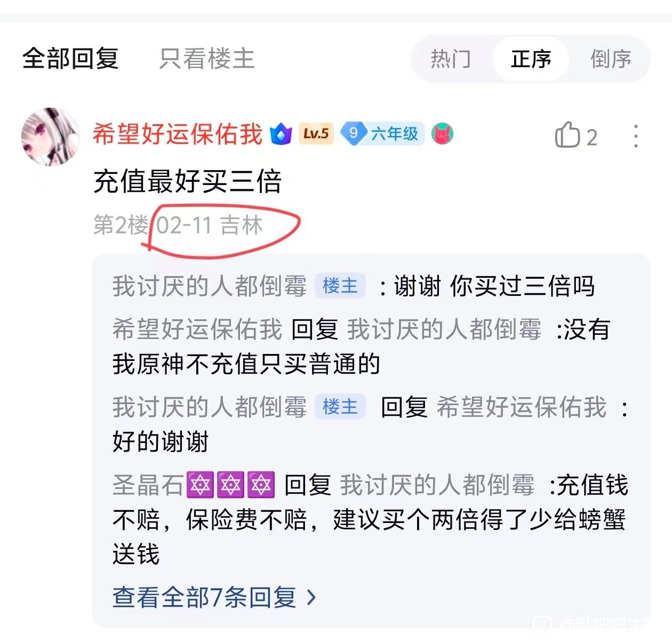Screen dimensions: 672x644
Task: Tap the Lv.5 level badge
Action: (x=316, y=133)
